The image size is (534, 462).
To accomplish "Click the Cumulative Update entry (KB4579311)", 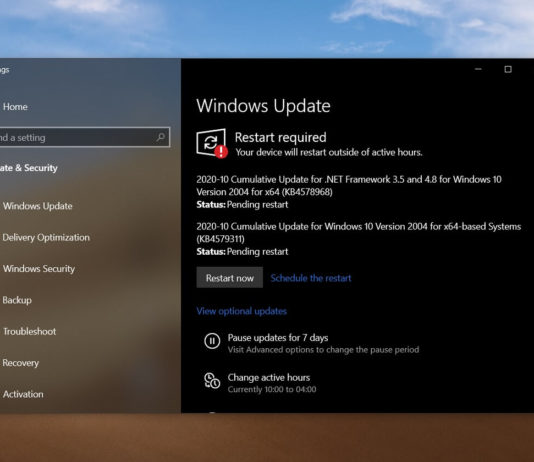I will click(x=359, y=233).
